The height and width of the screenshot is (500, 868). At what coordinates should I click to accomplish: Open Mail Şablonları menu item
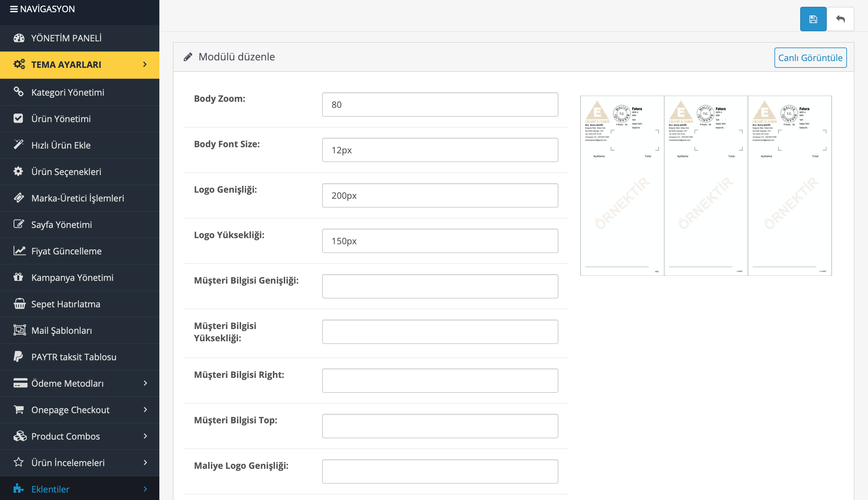[x=61, y=330]
